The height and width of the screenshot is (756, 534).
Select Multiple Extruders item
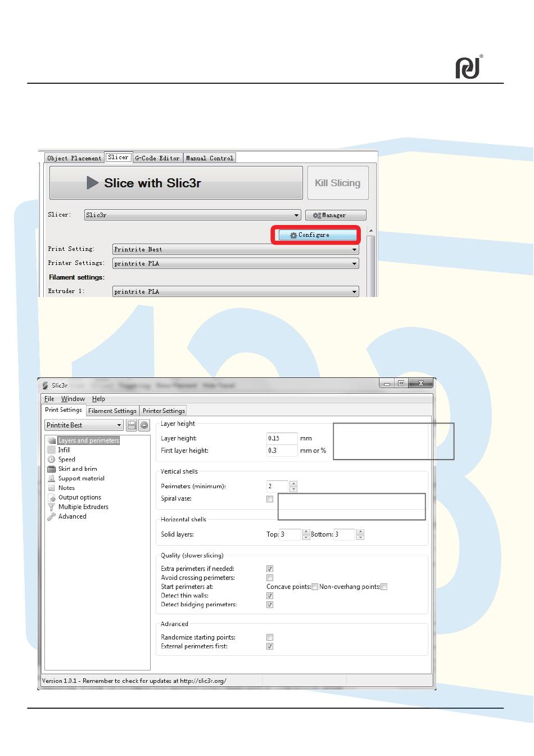83,507
